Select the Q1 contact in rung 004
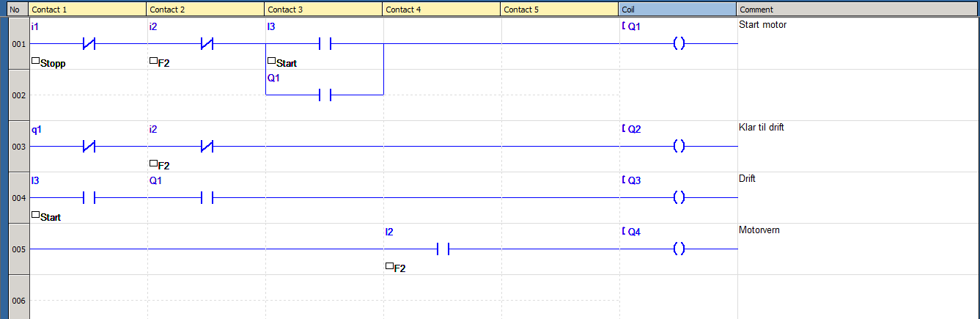 (207, 198)
